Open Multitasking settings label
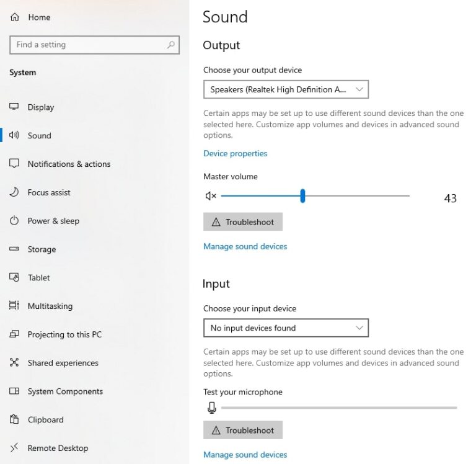 50,306
